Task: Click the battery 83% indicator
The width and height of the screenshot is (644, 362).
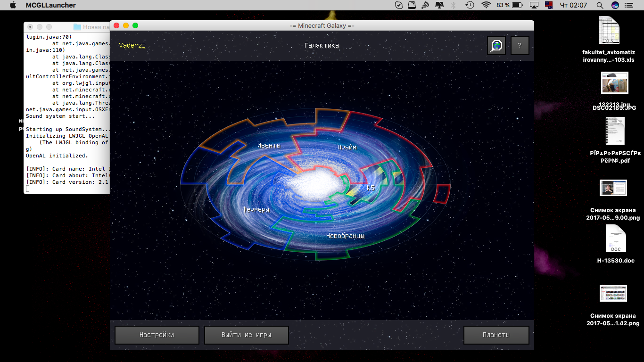Action: click(x=509, y=5)
